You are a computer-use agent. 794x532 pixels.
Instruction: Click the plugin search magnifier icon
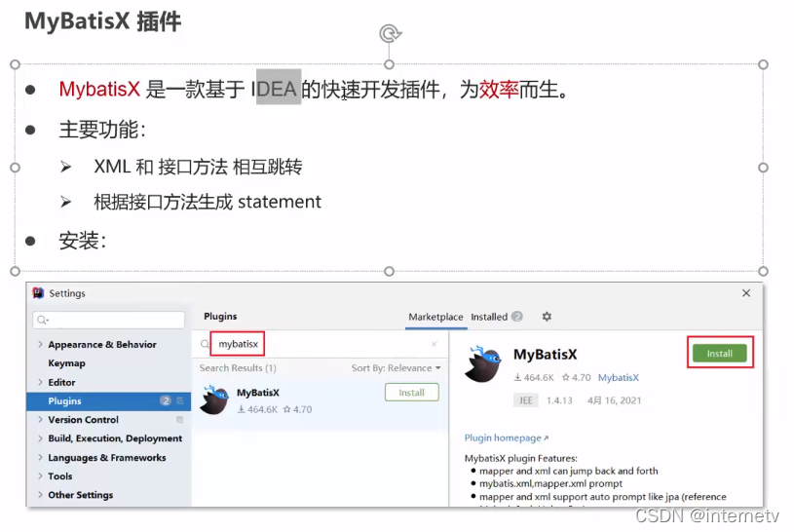205,344
